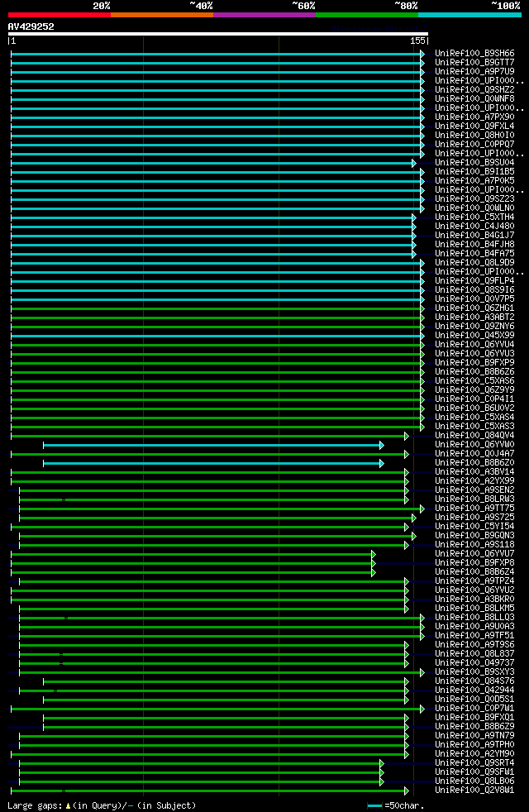Select the UniRef100_A9TPZ4 label
529x812 pixels.
click(x=474, y=581)
